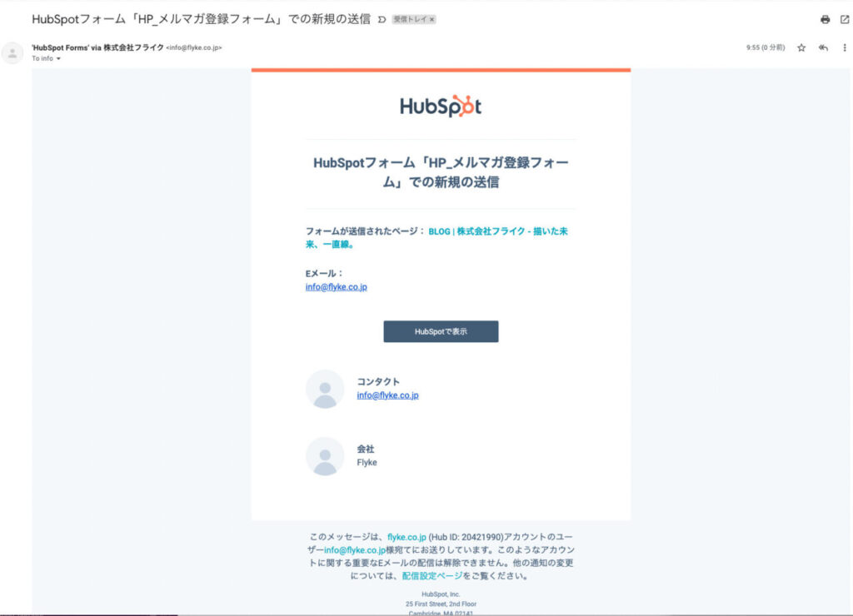853x616 pixels.
Task: Open the more options three-dot menu
Action: (845, 47)
